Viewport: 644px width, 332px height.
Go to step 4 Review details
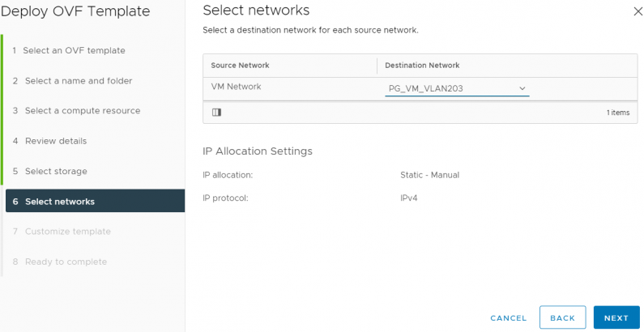55,141
